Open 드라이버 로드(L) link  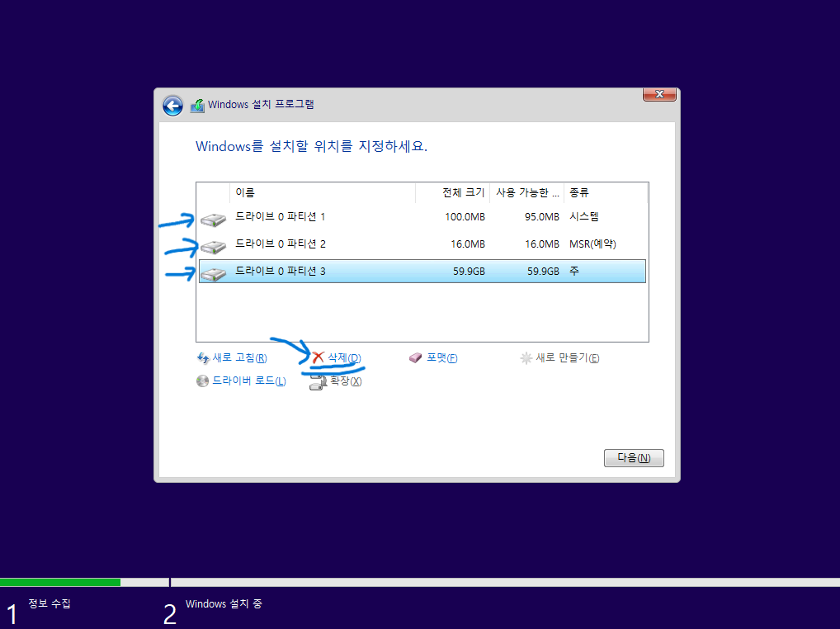(x=249, y=381)
